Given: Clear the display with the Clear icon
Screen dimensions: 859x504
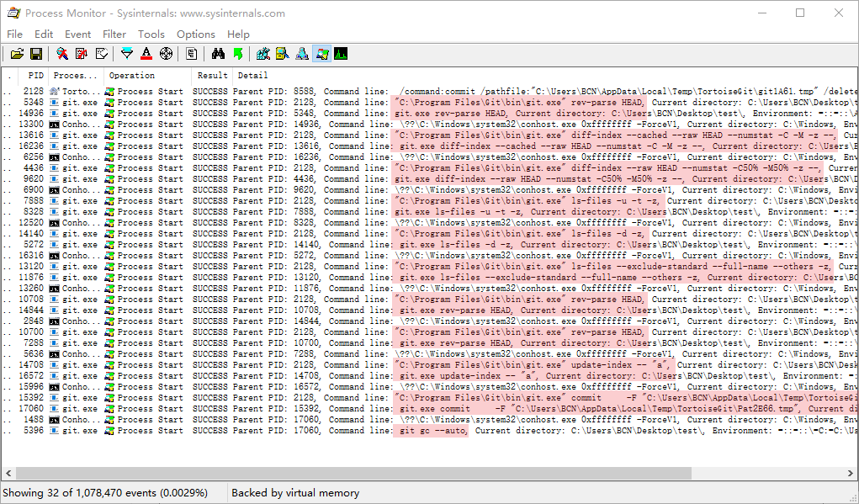Looking at the screenshot, I should pos(101,54).
